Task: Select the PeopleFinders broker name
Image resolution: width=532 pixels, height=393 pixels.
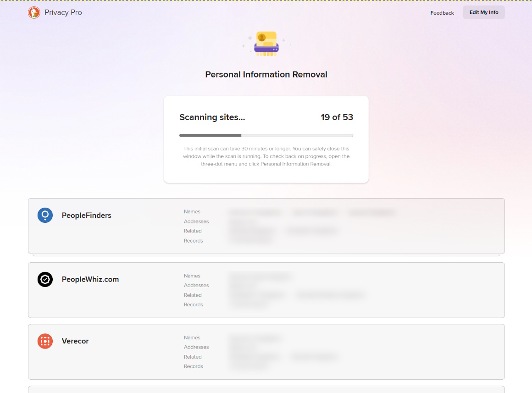Action: click(x=86, y=216)
